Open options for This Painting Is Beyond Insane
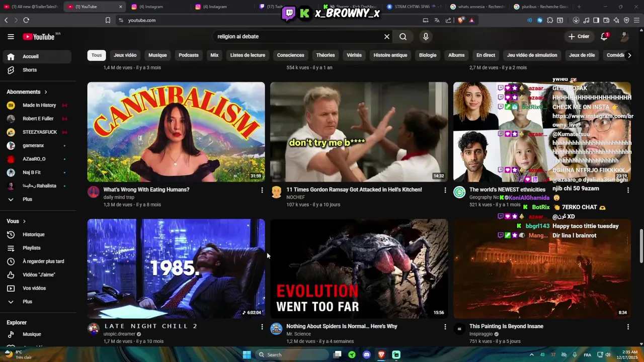 click(628, 327)
